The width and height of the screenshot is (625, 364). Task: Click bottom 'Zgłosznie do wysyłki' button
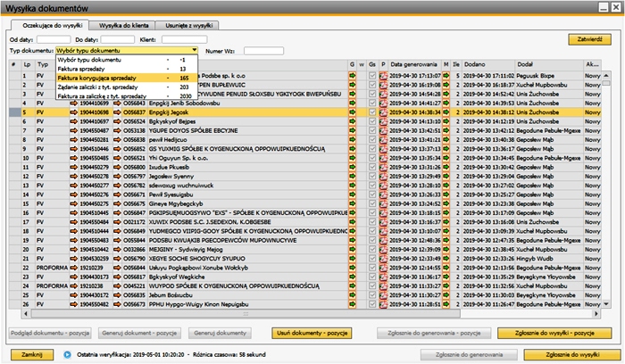[572, 354]
